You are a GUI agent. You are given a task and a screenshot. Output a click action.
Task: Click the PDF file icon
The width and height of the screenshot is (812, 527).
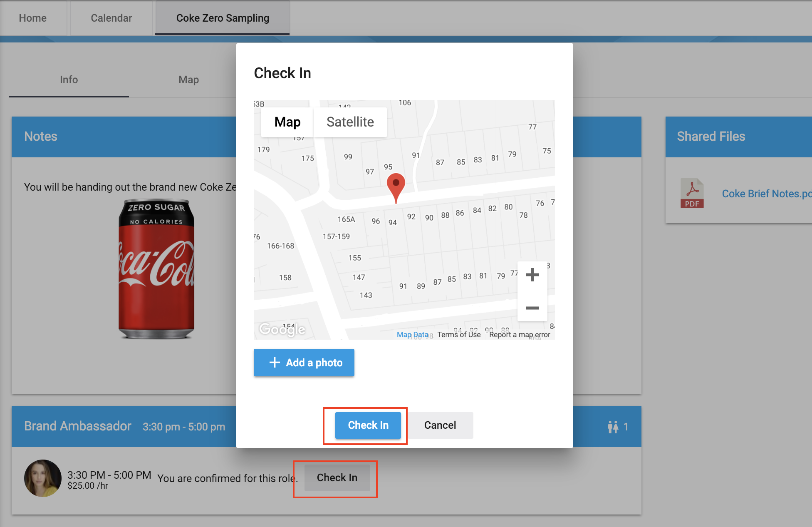[x=692, y=194]
